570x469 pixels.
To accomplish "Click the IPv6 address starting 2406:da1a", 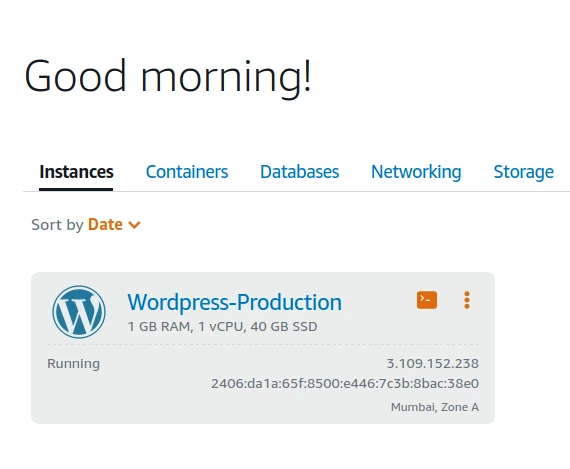I will 345,384.
